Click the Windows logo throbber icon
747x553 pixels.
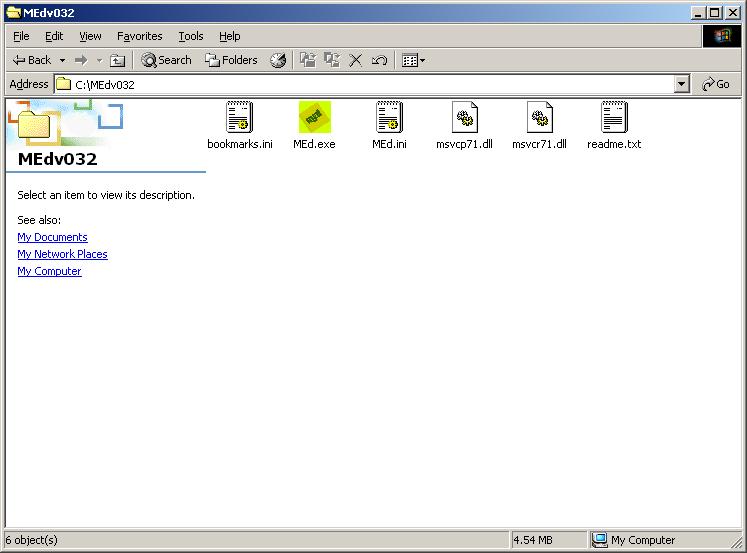pos(722,36)
